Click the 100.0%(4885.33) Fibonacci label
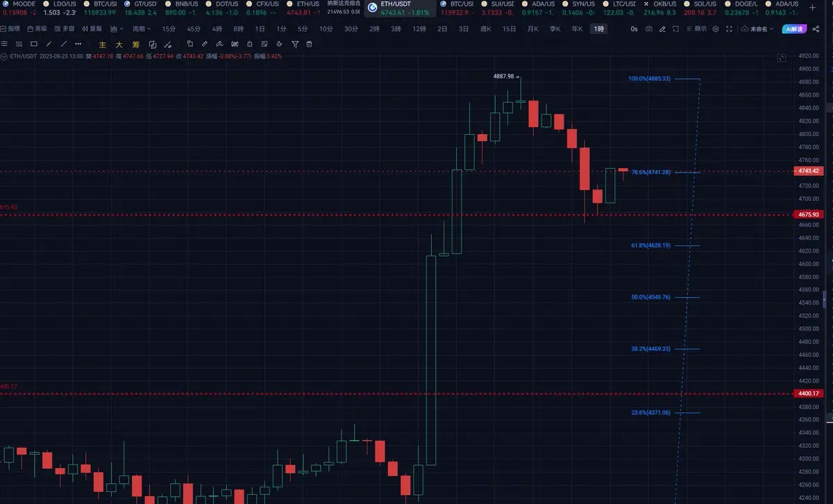 tap(649, 79)
